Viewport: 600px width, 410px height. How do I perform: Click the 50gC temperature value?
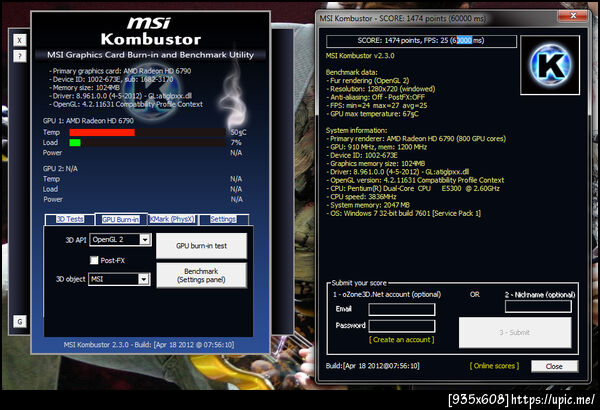[238, 132]
